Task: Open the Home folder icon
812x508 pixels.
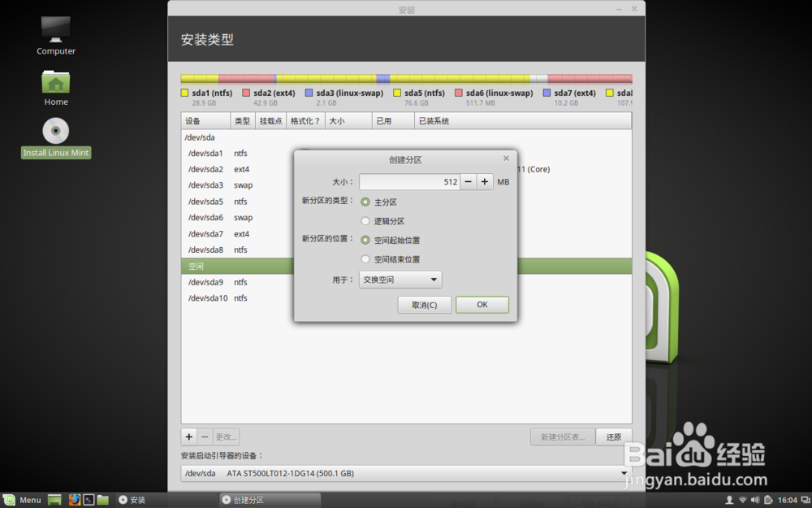Action: [55, 82]
